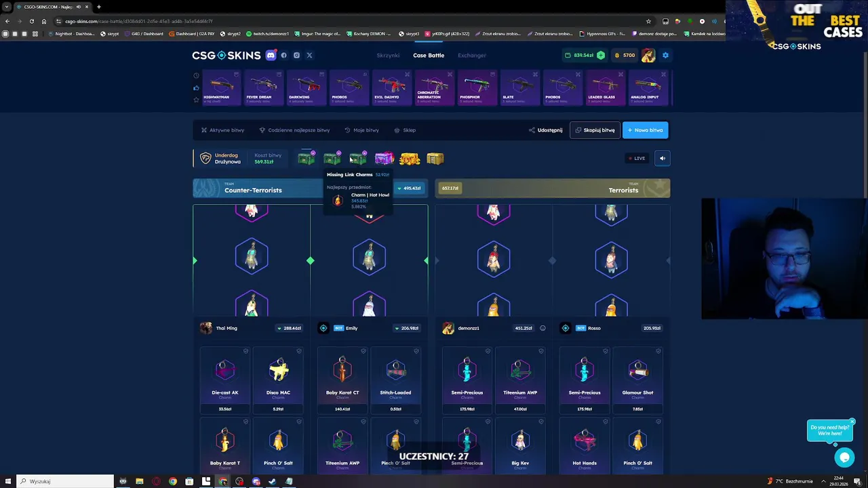Open the Facebook social icon
Screen dimensions: 868x488
(283, 56)
